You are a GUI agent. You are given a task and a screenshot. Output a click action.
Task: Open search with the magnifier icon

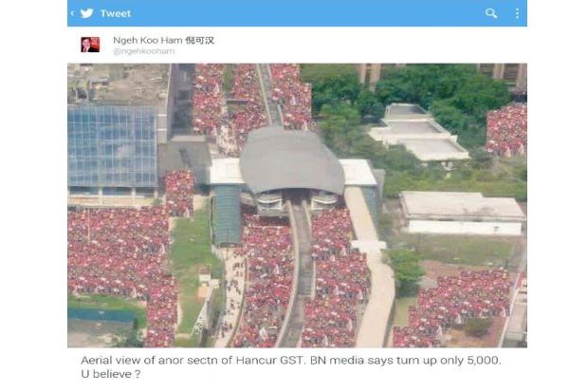point(491,13)
